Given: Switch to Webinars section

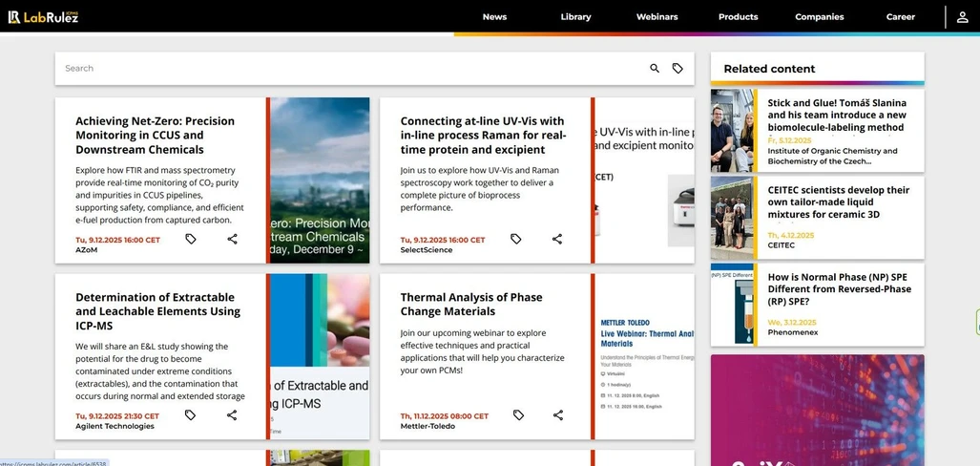Looking at the screenshot, I should (657, 17).
